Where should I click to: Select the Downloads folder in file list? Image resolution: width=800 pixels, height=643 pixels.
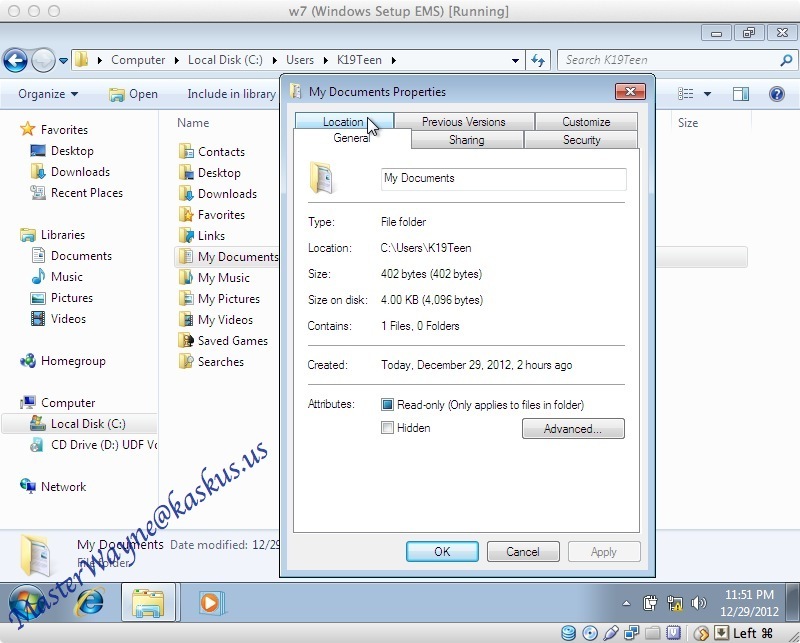218,193
